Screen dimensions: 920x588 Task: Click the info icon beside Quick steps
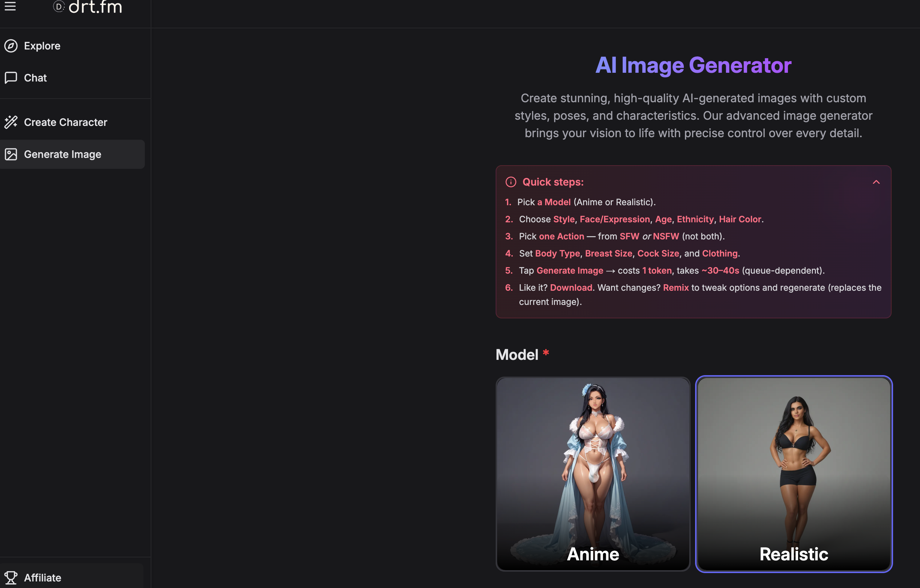click(x=511, y=182)
